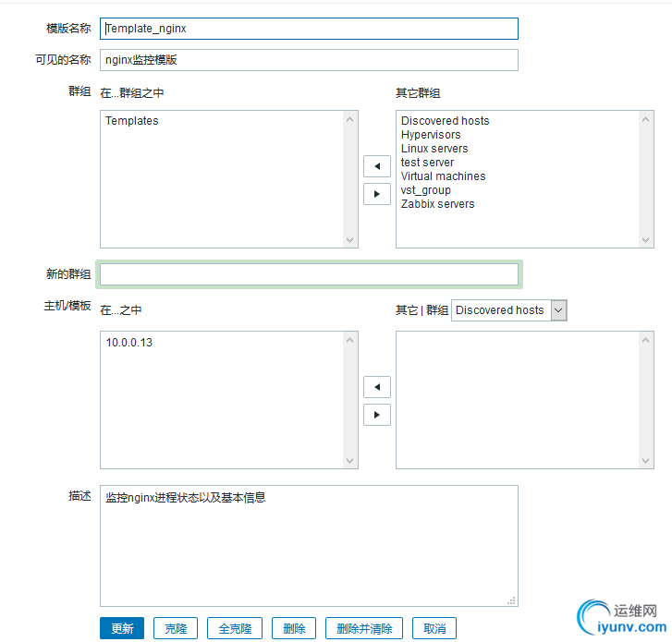Image resolution: width=672 pixels, height=642 pixels.
Task: Click the 可见的名称 field with nginx监控模版
Action: pos(309,60)
